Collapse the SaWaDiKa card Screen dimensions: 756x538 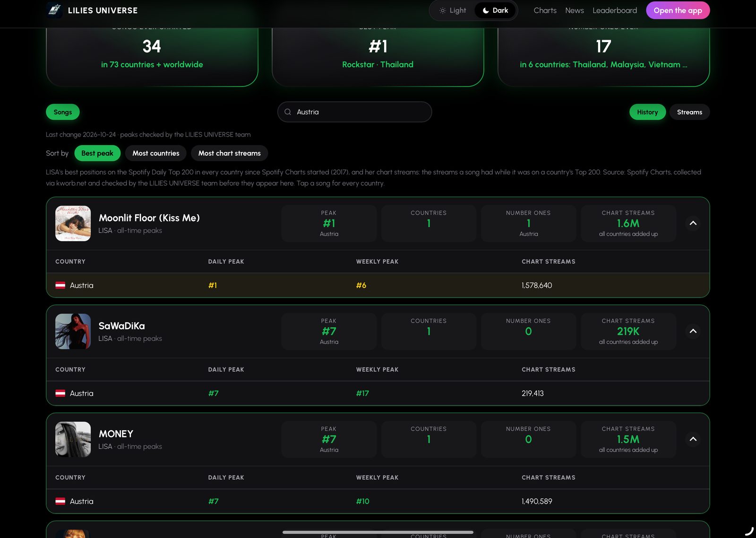[693, 331]
